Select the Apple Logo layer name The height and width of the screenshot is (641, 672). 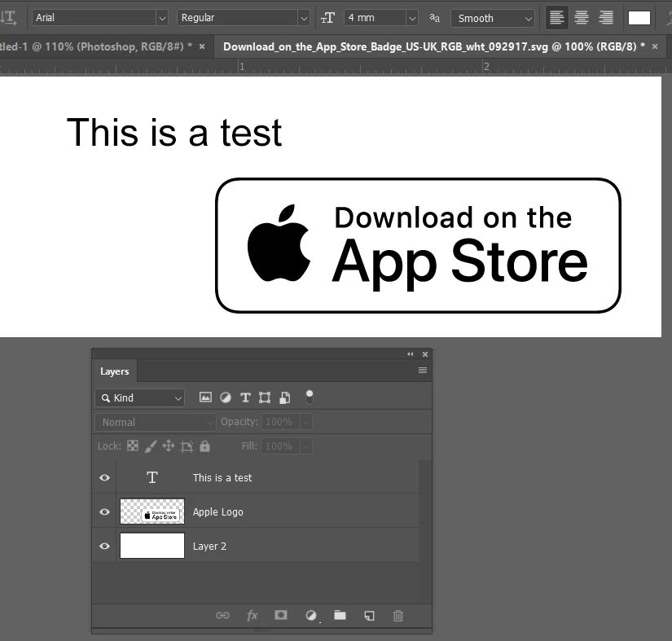click(217, 512)
